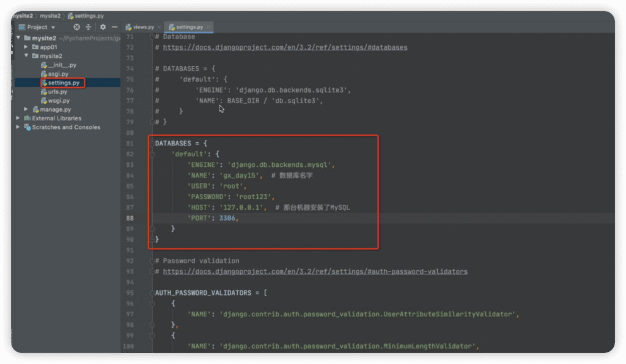The width and height of the screenshot is (626, 364).
Task: Expand External Libraries node
Action: 18,118
